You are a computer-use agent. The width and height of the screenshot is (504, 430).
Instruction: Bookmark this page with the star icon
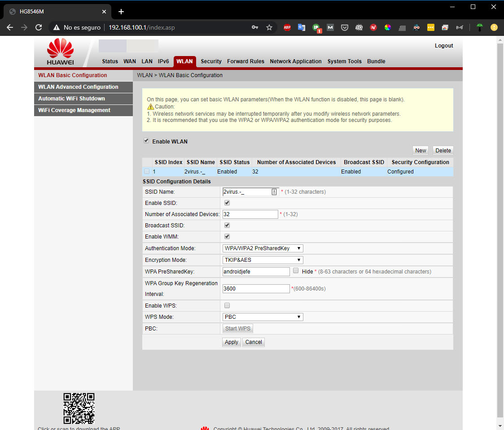269,27
